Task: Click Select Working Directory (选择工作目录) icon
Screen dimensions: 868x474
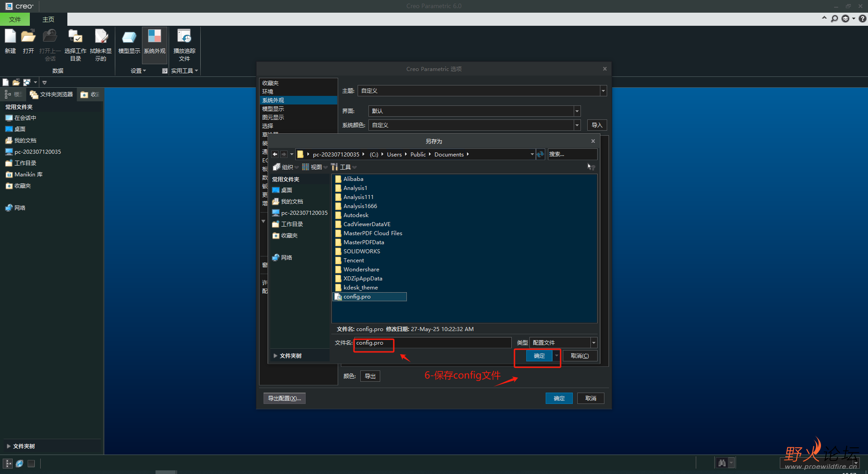Action: coord(75,37)
